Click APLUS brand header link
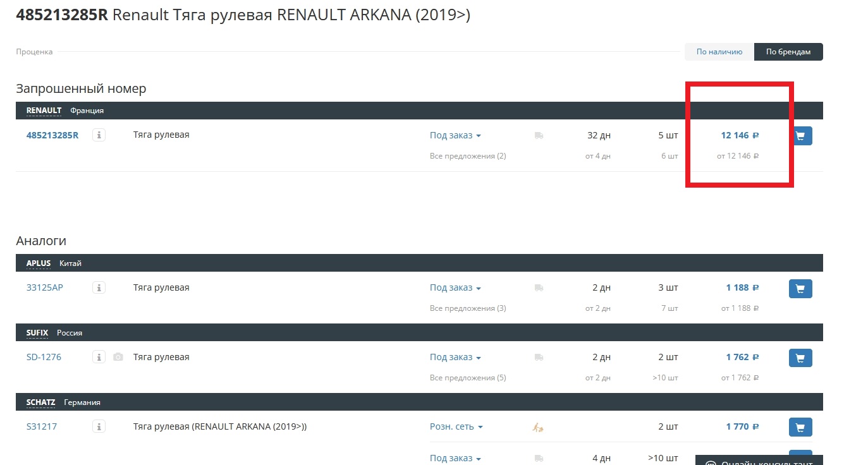Viewport: 868px width, 465px height. tap(39, 263)
